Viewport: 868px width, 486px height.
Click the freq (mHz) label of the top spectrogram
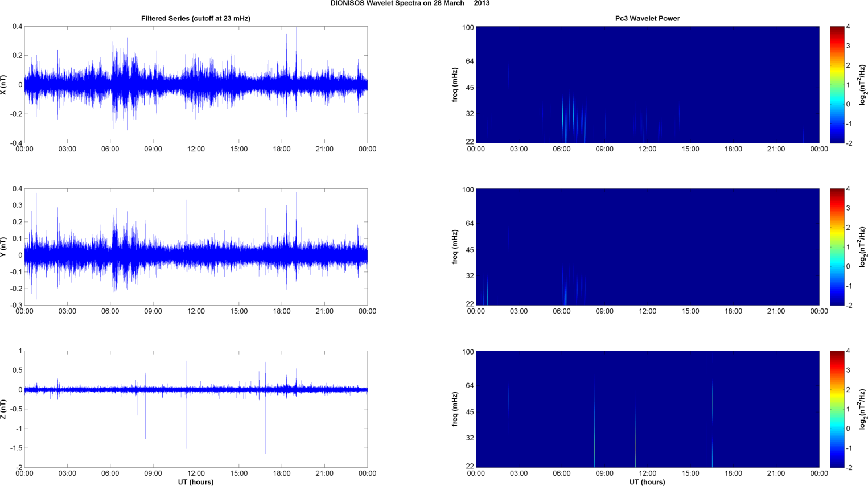tap(455, 85)
